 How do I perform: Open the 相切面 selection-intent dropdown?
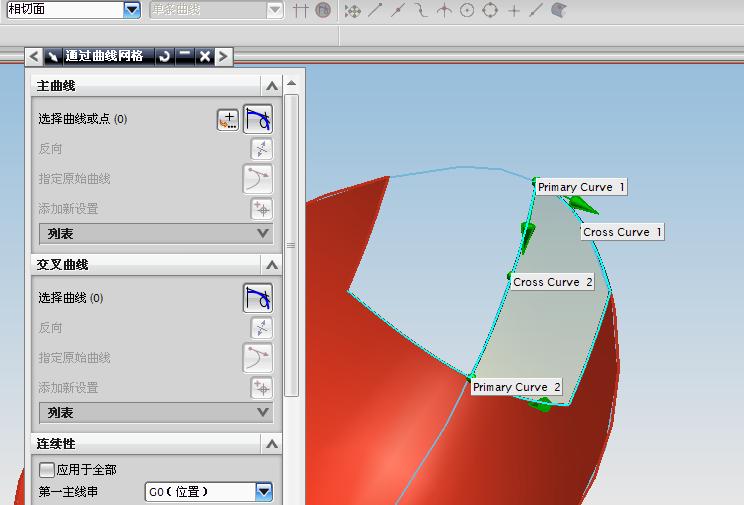(131, 9)
